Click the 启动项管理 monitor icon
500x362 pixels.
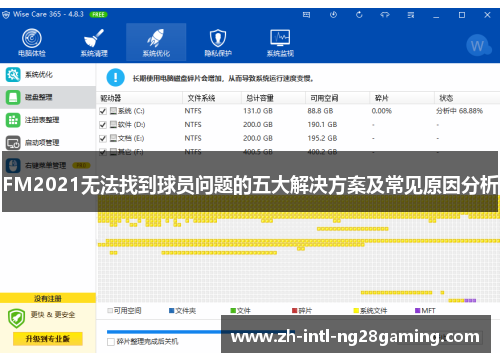coord(13,143)
